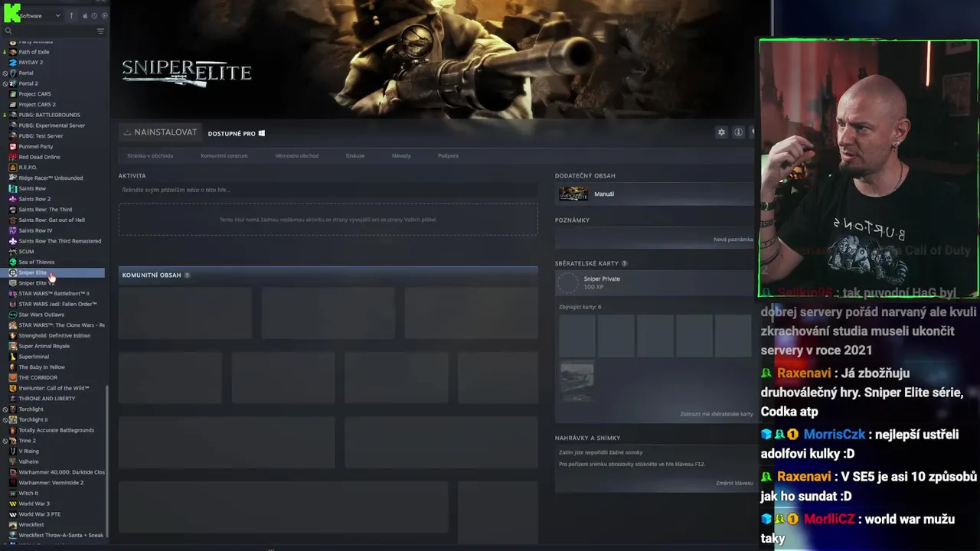Screen dimensions: 980x551
Task: Open the library filter dropdown next to Software
Action: (x=57, y=15)
